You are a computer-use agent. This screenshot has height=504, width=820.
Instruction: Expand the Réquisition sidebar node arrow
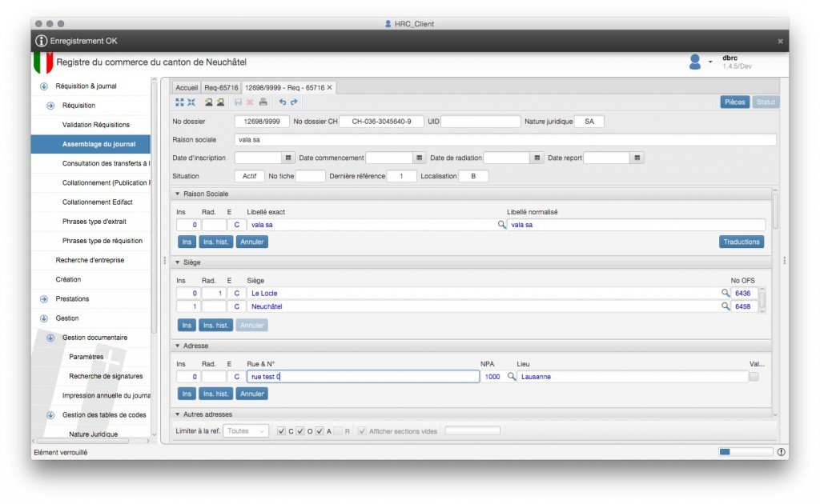point(50,106)
